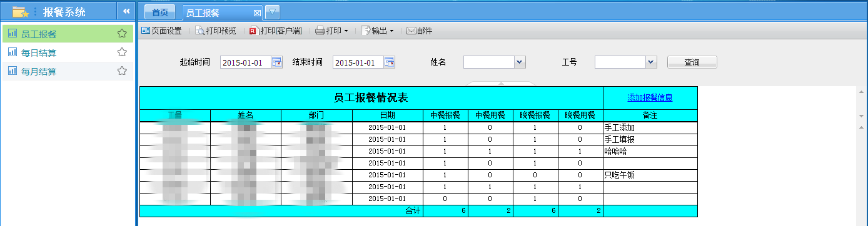Click the 姓名 column header
Screen dimensions: 868x226
(x=246, y=115)
